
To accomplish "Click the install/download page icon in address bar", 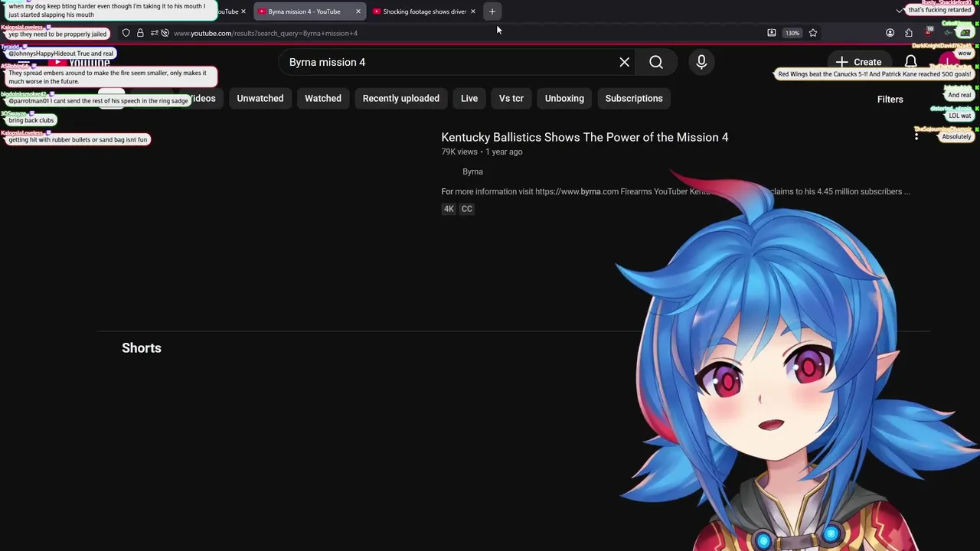I will pos(772,33).
